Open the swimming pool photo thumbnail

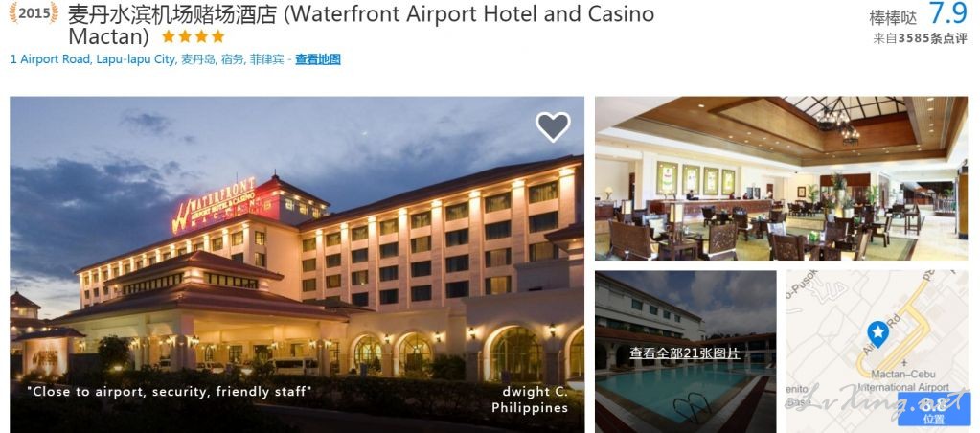[x=686, y=352]
